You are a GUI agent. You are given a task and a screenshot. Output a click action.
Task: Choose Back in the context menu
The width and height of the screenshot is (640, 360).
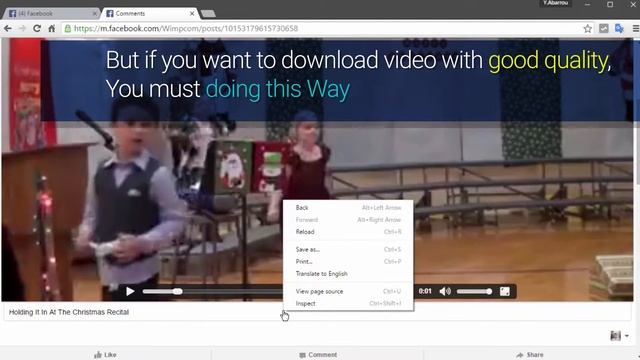tap(348, 208)
